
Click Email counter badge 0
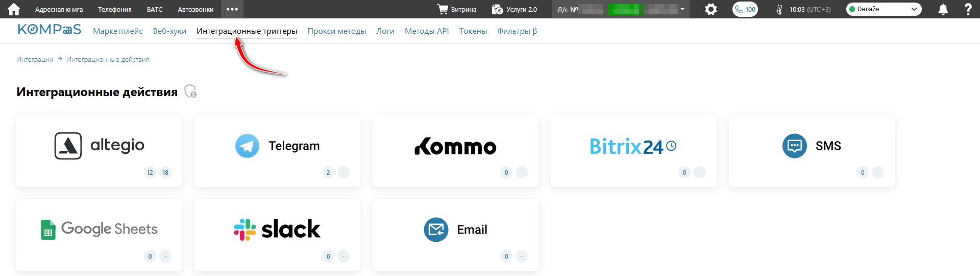(506, 256)
